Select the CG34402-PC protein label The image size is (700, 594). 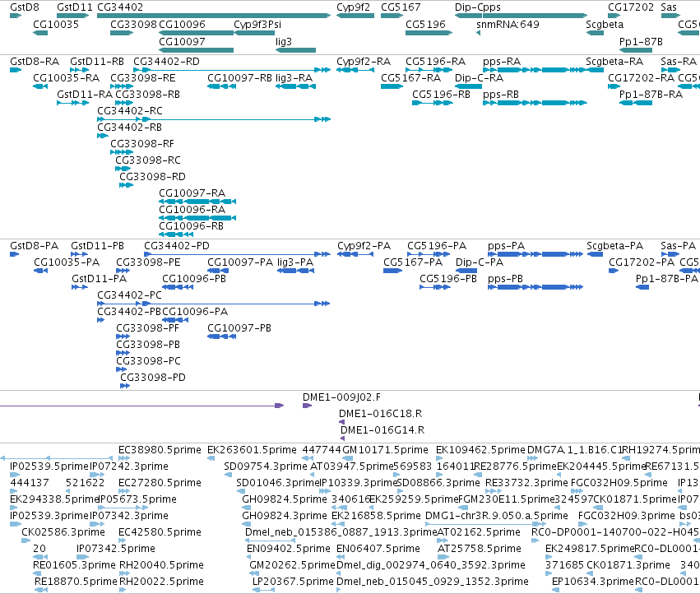point(129,295)
